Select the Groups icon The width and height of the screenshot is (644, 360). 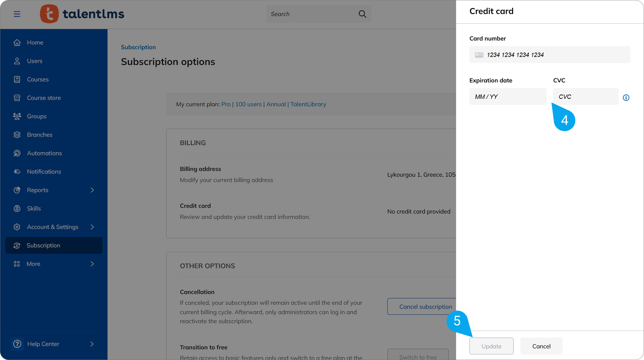pyautogui.click(x=17, y=116)
